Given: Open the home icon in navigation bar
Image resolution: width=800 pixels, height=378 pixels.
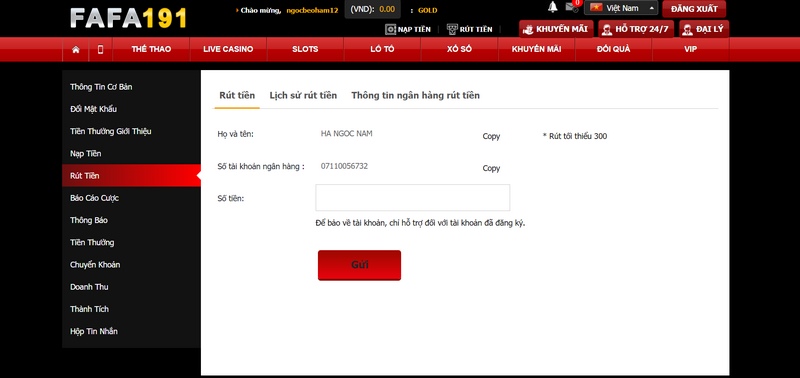Looking at the screenshot, I should 76,49.
